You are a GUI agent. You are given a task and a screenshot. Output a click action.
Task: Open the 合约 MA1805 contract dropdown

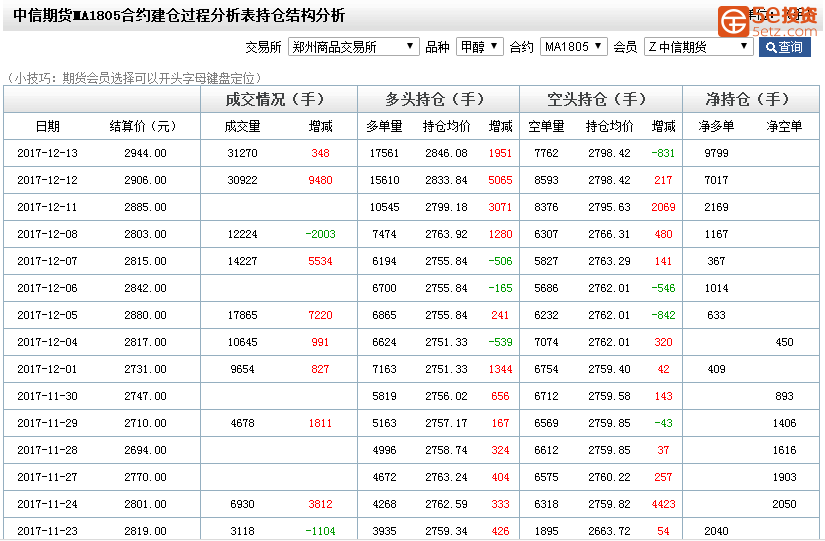point(574,47)
